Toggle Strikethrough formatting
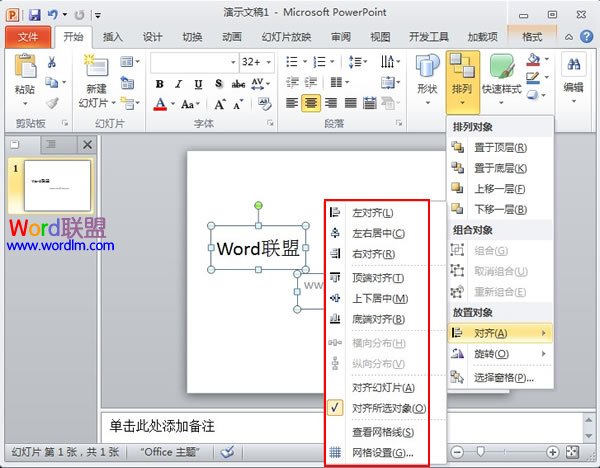Screen dimensions: 600x468 click(238, 84)
